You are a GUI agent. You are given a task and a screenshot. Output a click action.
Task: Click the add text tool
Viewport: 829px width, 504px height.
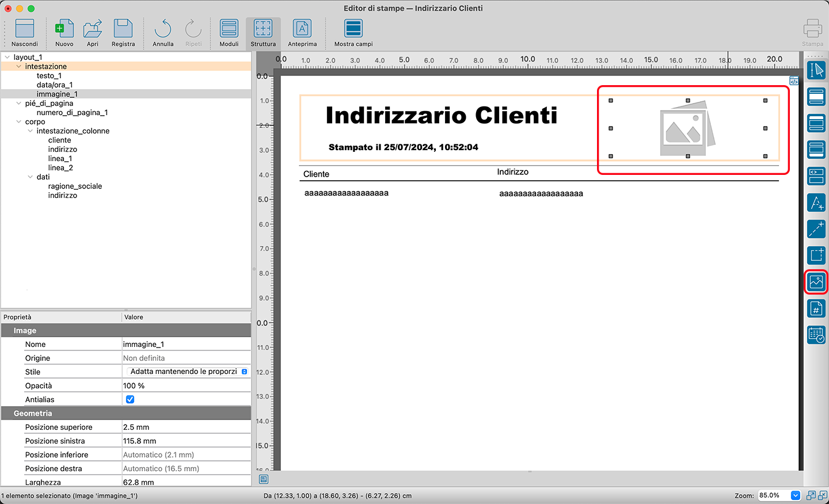click(x=816, y=203)
